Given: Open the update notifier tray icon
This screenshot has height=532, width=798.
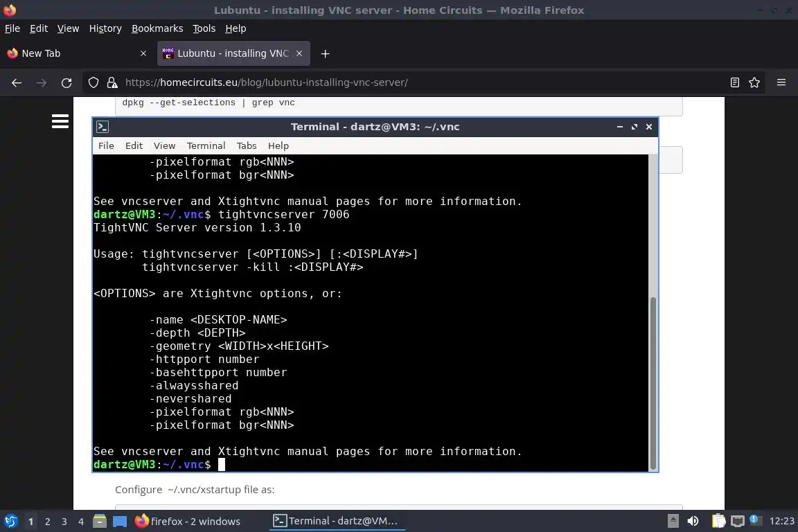Looking at the screenshot, I should [755, 520].
